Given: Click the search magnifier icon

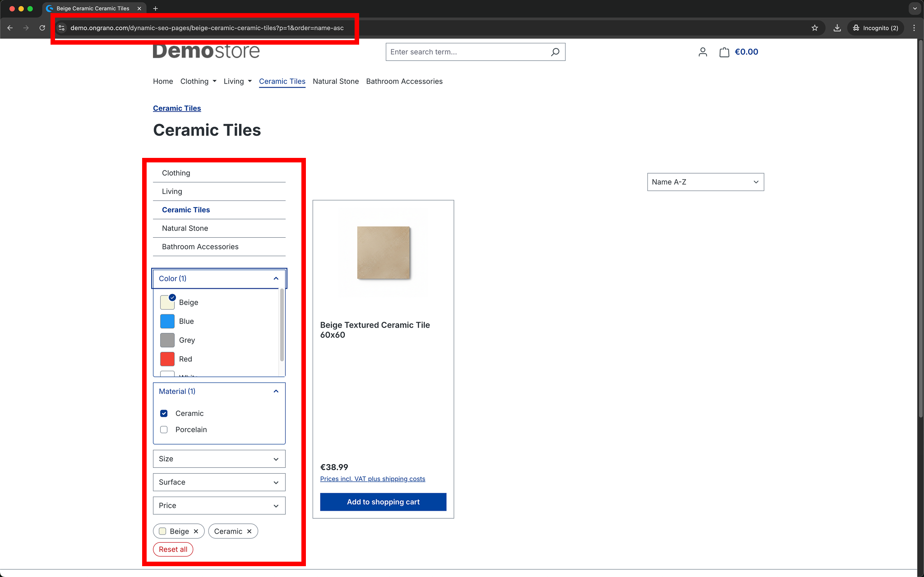Looking at the screenshot, I should pos(555,52).
